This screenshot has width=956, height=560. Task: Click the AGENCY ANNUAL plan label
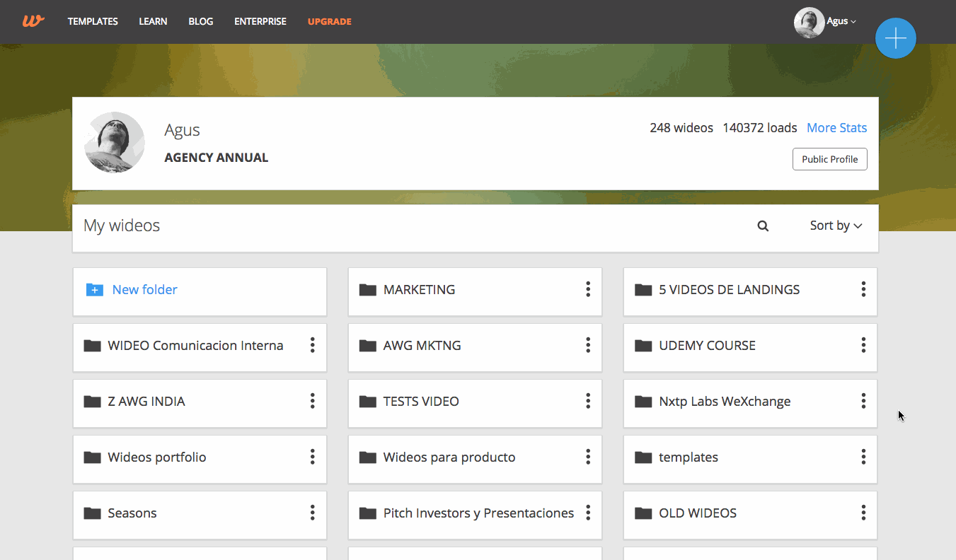(x=217, y=158)
